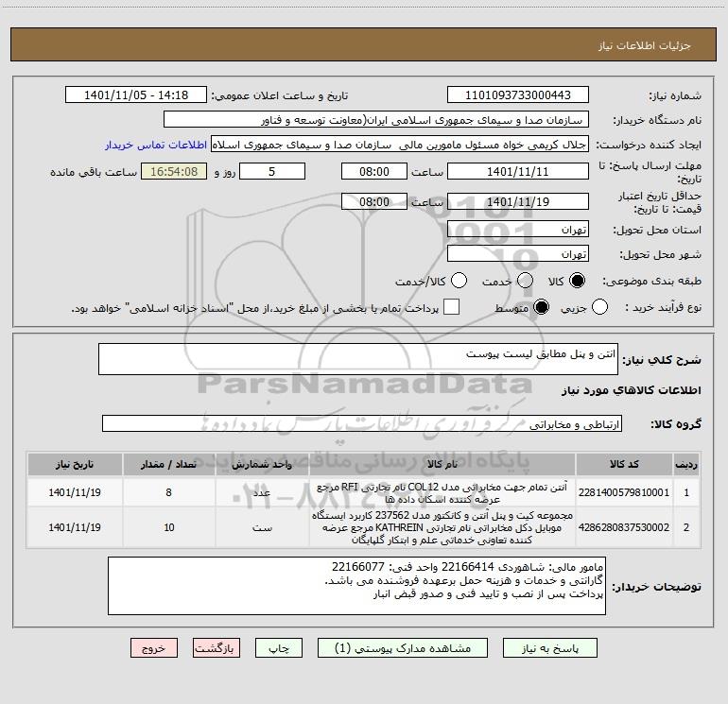Click the need number field 1101093733000443

(518, 95)
